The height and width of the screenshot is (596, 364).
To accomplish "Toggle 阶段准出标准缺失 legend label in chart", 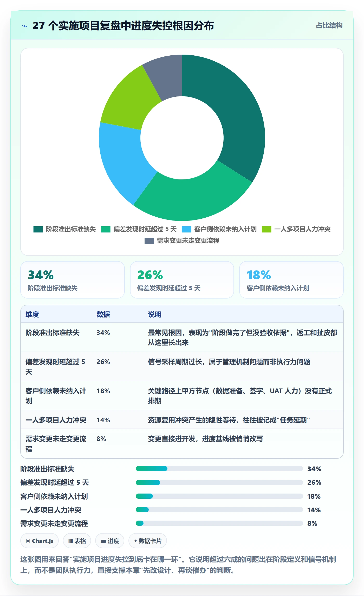I will (x=71, y=229).
